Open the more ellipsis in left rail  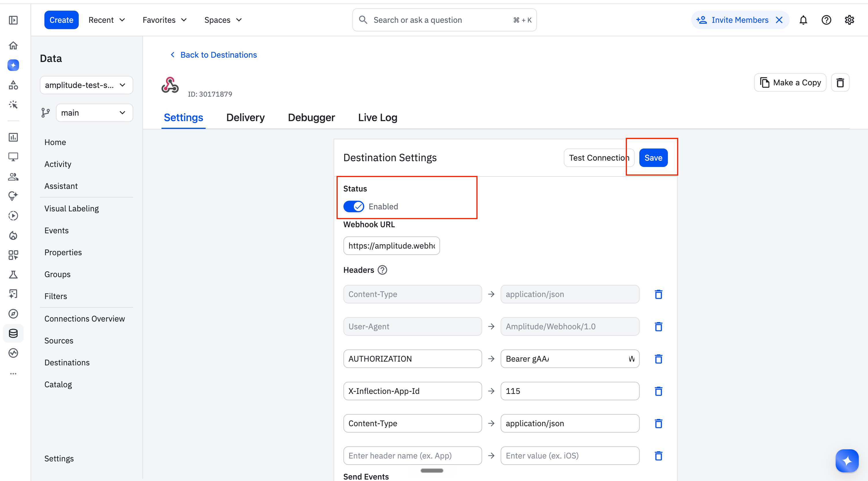13,373
